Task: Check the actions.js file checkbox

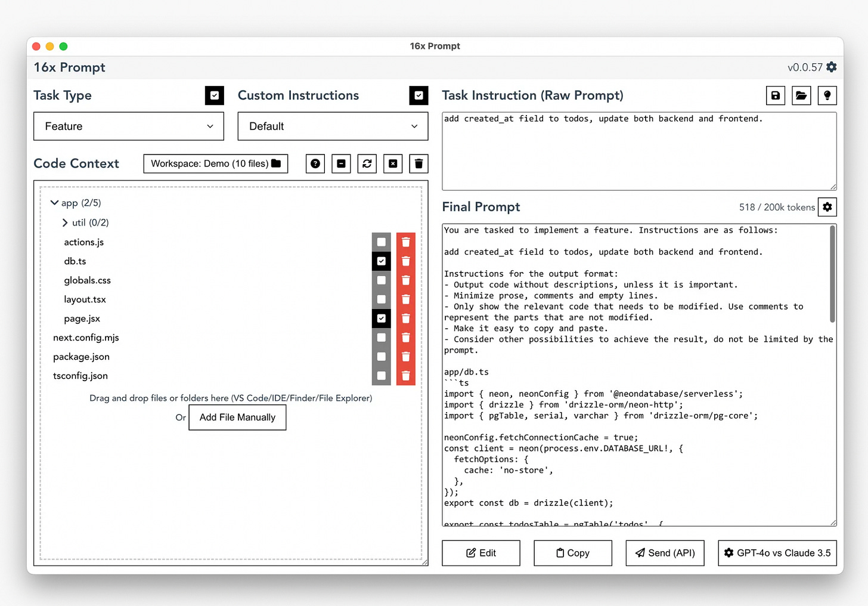Action: (x=382, y=242)
